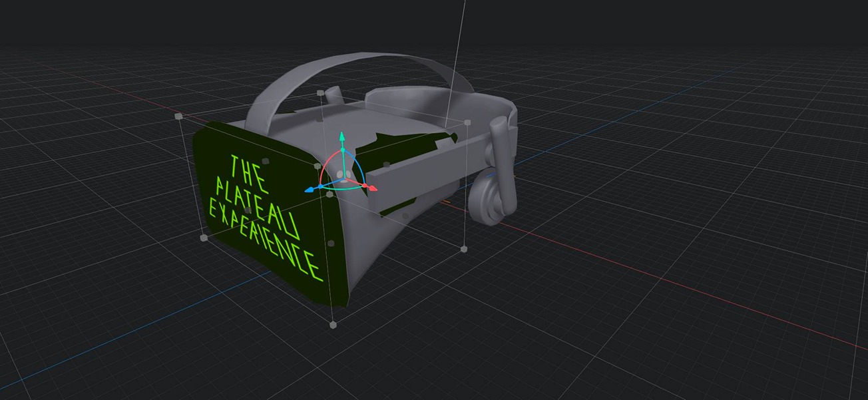Click the top-right corner handle of the bounding box
The image size is (868, 400).
pos(467,122)
